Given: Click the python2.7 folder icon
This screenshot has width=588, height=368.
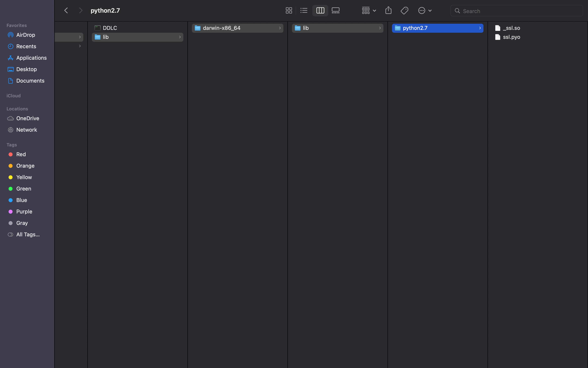Looking at the screenshot, I should [398, 28].
